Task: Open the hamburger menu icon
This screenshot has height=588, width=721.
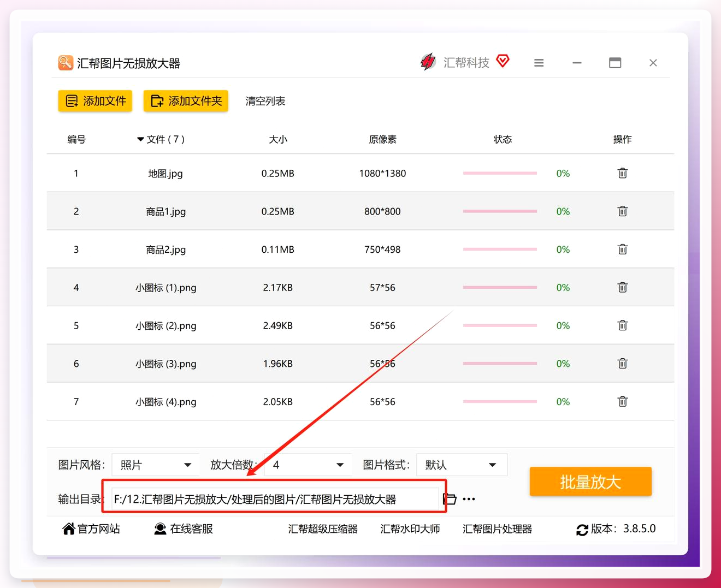Action: (x=539, y=63)
